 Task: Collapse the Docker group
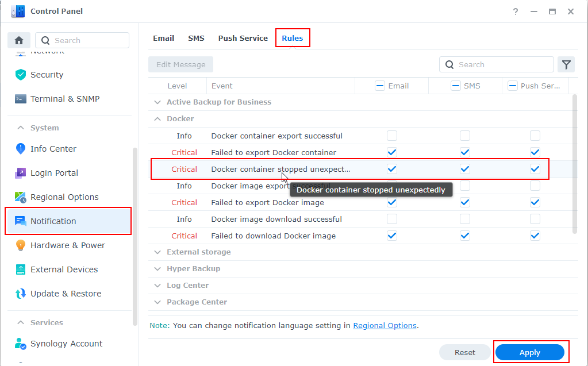157,118
